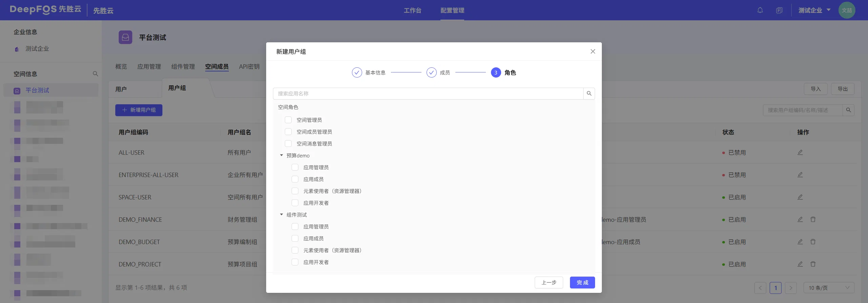The height and width of the screenshot is (303, 868).
Task: Open the 应用管理 tab
Action: tap(149, 67)
